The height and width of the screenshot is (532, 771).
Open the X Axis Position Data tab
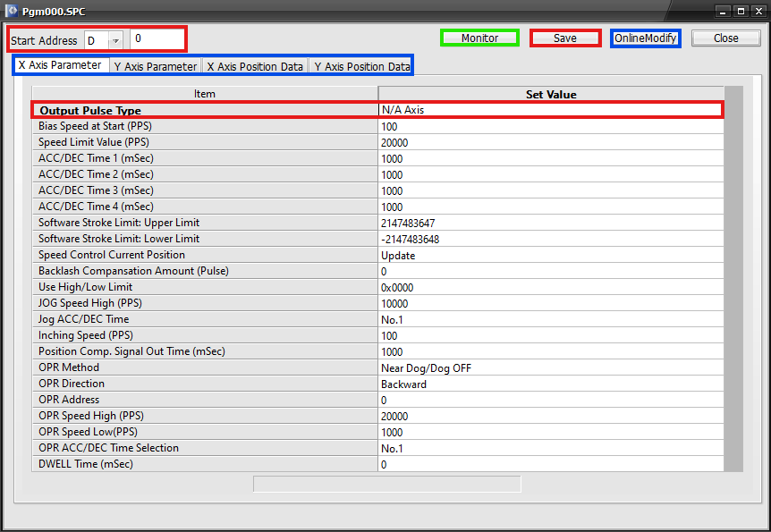(255, 66)
